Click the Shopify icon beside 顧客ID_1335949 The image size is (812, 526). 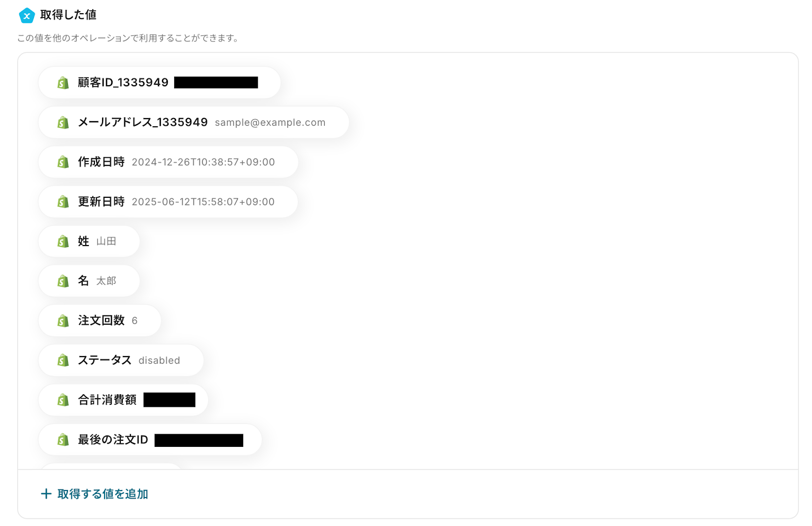click(63, 83)
